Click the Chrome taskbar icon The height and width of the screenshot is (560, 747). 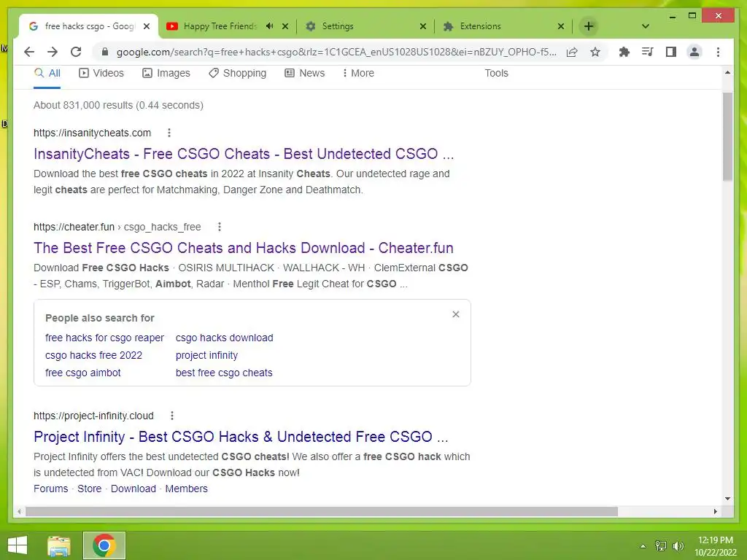coord(104,545)
